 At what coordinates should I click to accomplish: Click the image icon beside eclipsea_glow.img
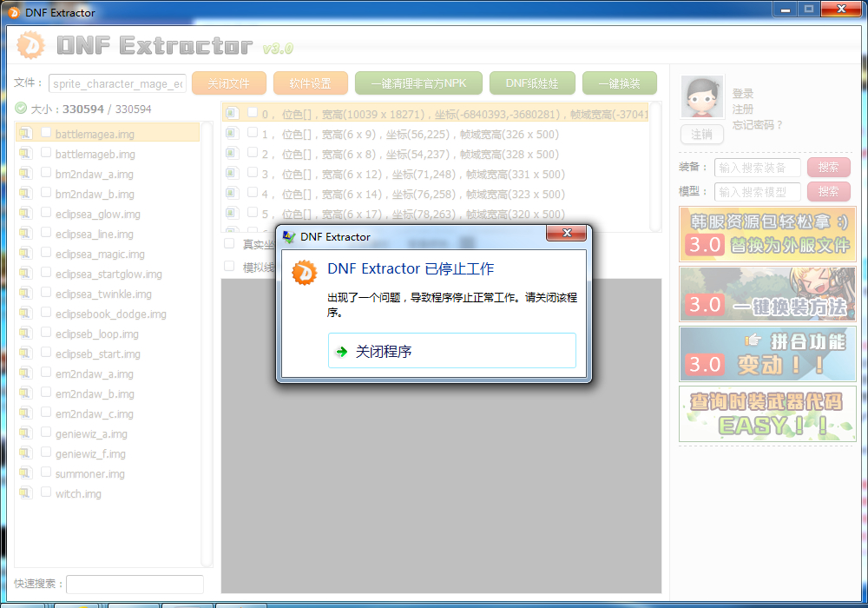25,213
